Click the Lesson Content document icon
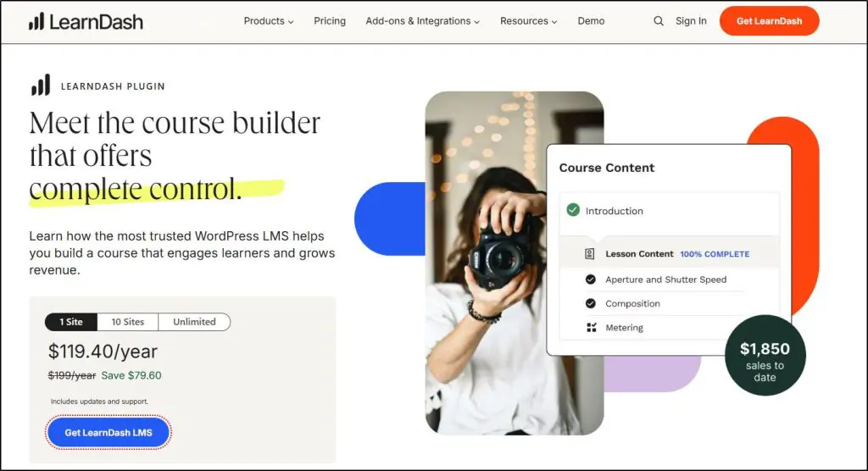 click(590, 254)
